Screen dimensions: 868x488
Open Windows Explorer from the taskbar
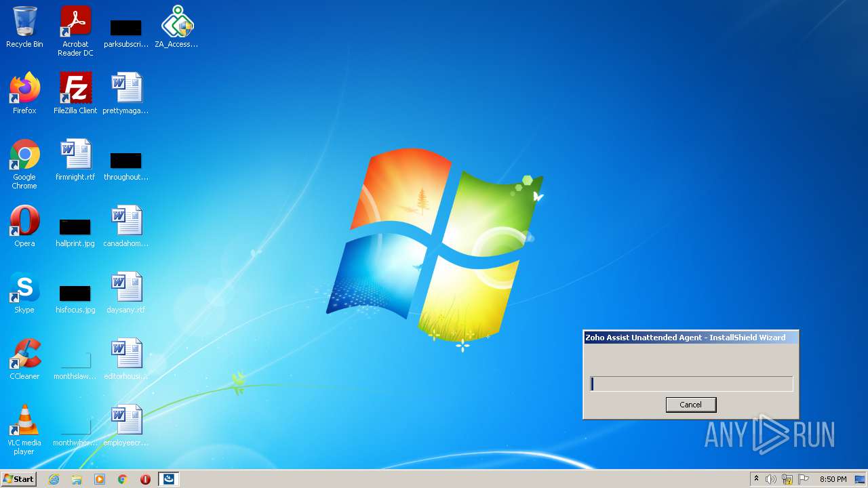77,479
